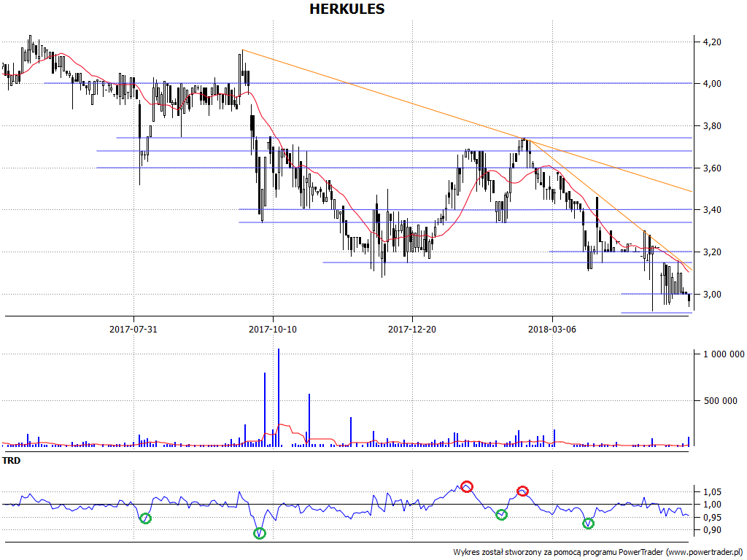Click the 3,40 price axis label
The image size is (747, 560).
(x=712, y=210)
